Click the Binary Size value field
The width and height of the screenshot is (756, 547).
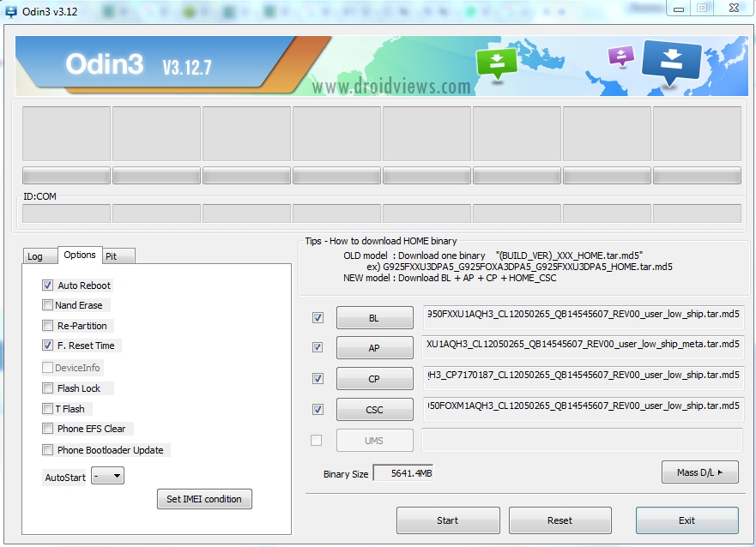(x=403, y=473)
